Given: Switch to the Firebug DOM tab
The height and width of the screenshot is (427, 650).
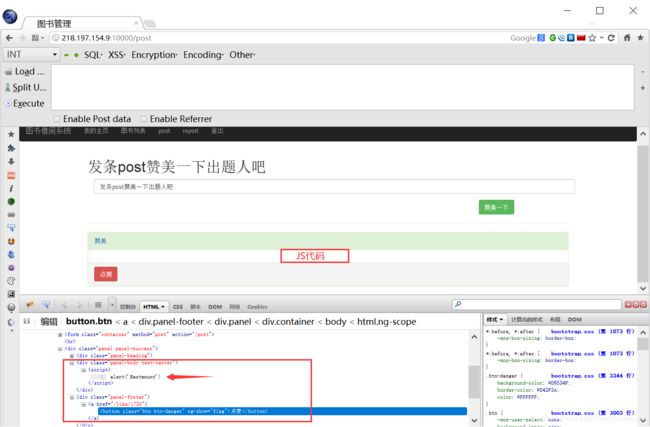Looking at the screenshot, I should pyautogui.click(x=215, y=307).
